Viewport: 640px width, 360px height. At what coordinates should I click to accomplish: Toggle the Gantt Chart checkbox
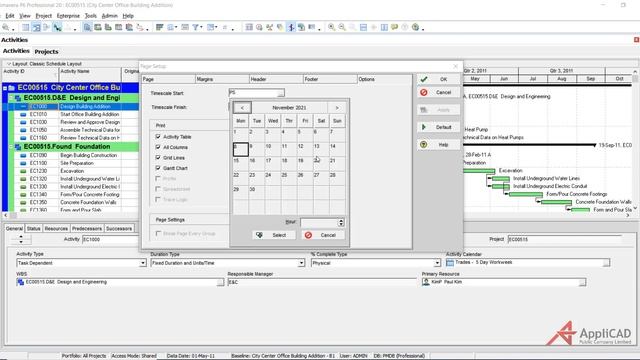[x=158, y=168]
